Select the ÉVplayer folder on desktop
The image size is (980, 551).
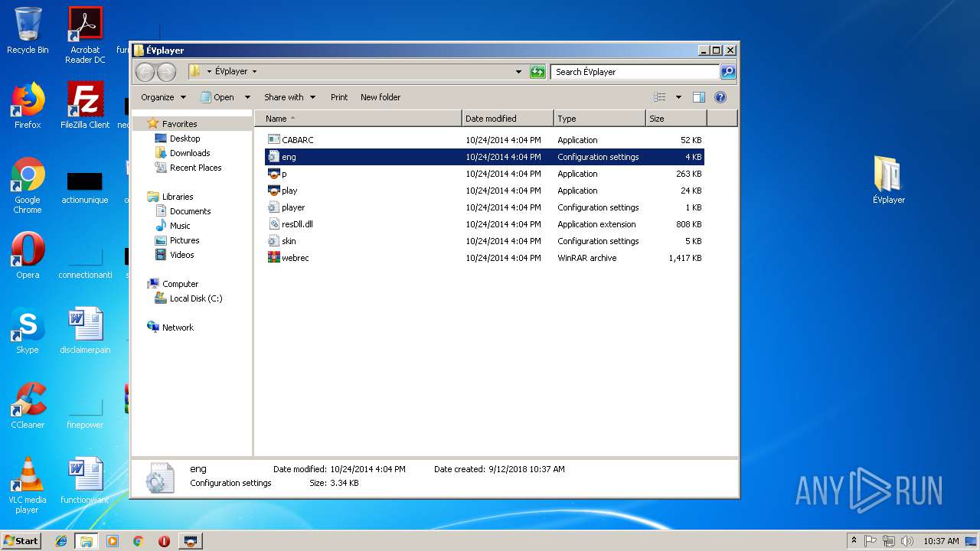coord(888,181)
